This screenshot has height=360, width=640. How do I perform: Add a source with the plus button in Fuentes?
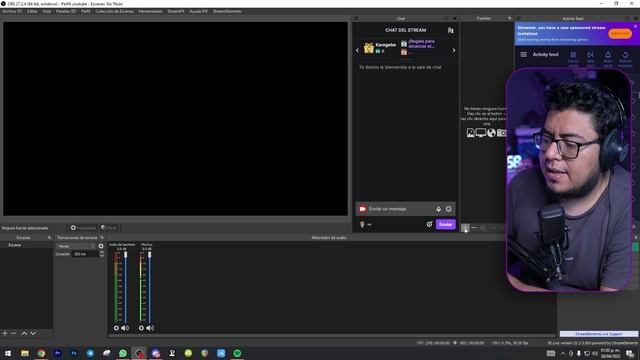(x=465, y=228)
